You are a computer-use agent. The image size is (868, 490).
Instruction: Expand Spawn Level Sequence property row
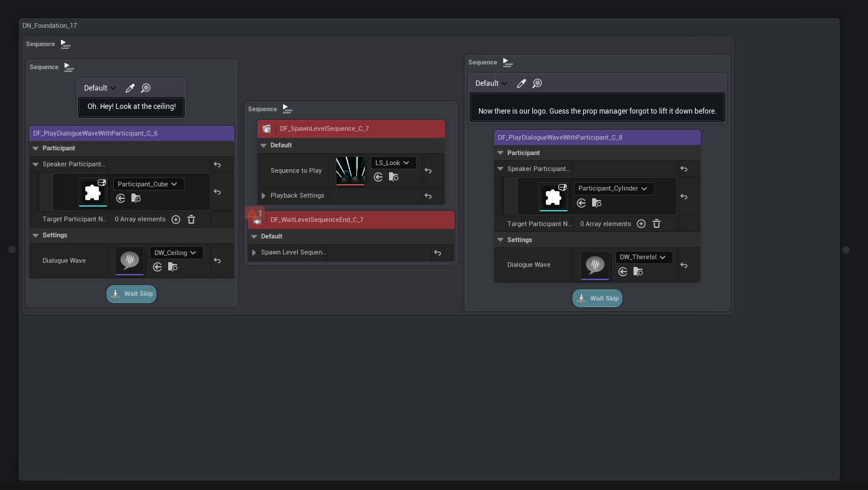point(254,253)
